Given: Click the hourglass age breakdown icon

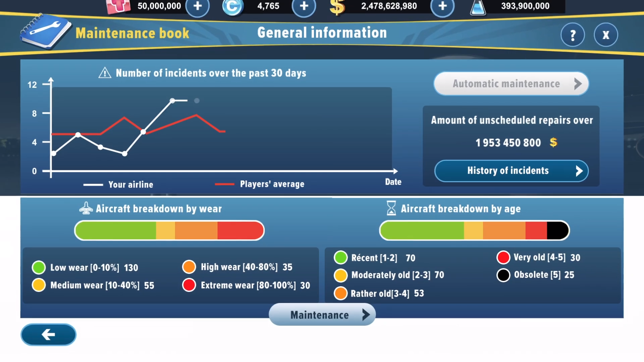Looking at the screenshot, I should coord(390,208).
